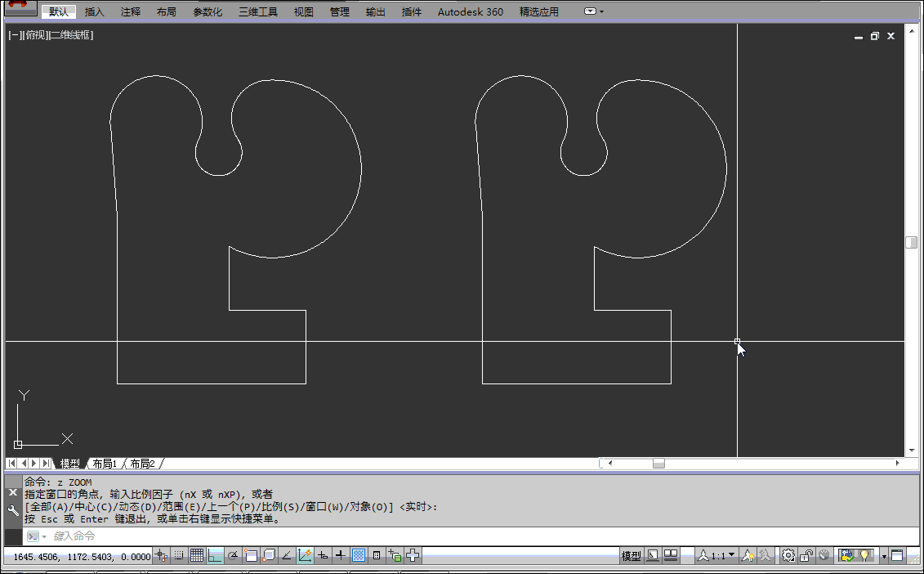The image size is (924, 574).
Task: Click the 键入命令 command input field
Action: click(471, 536)
